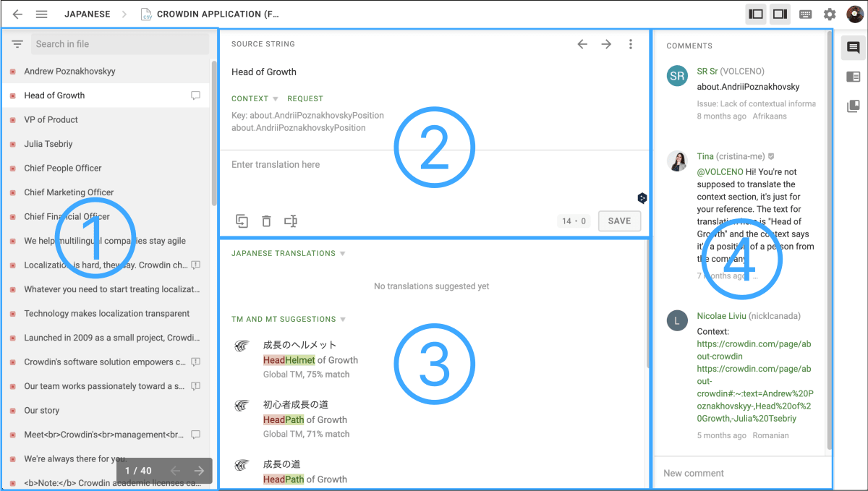Open the file context panel icon
868x491 pixels.
point(853,106)
